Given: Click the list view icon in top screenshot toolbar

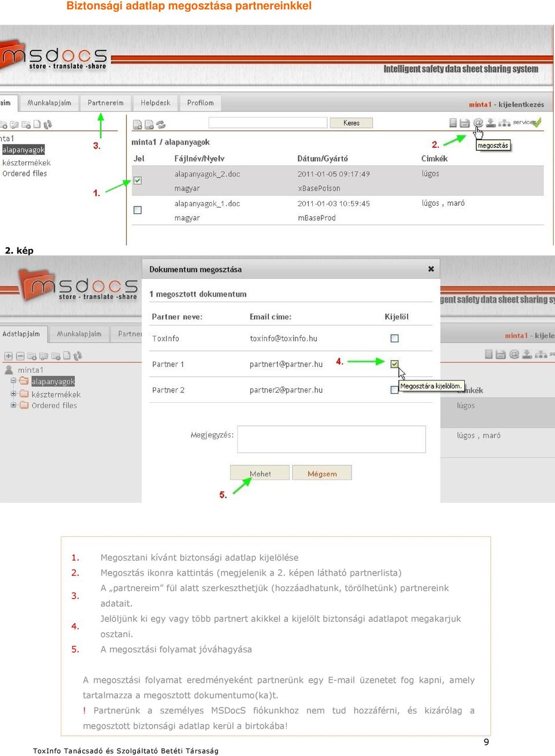Looking at the screenshot, I should pos(453,123).
